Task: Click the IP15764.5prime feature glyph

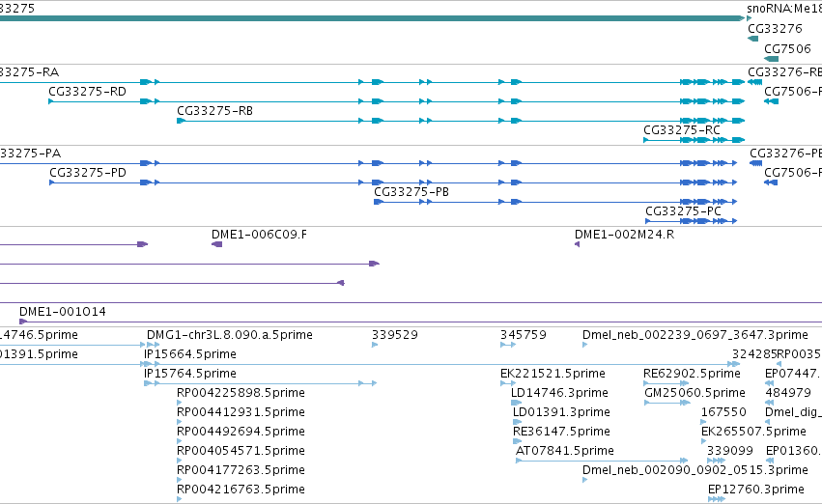Action: point(260,383)
